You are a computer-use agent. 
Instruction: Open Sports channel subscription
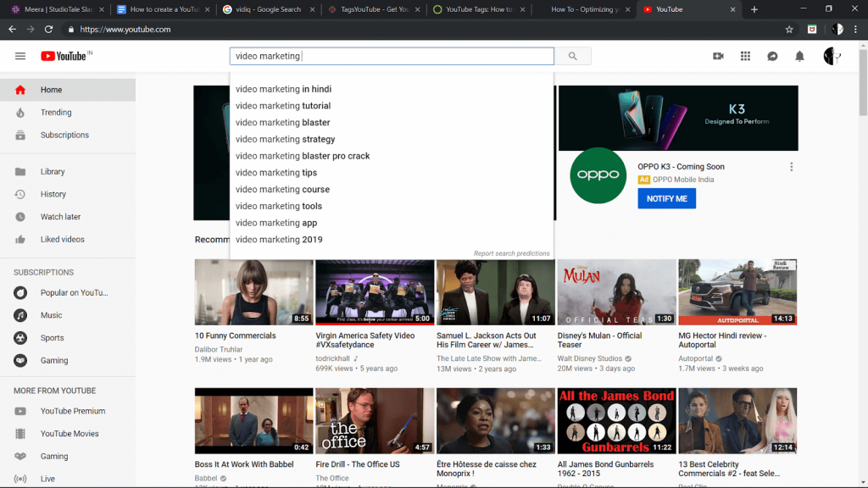click(x=68, y=338)
